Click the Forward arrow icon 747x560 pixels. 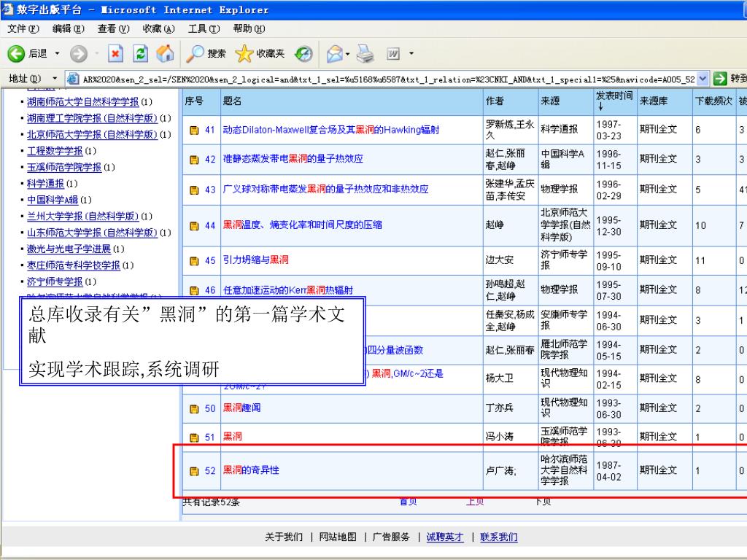click(79, 53)
